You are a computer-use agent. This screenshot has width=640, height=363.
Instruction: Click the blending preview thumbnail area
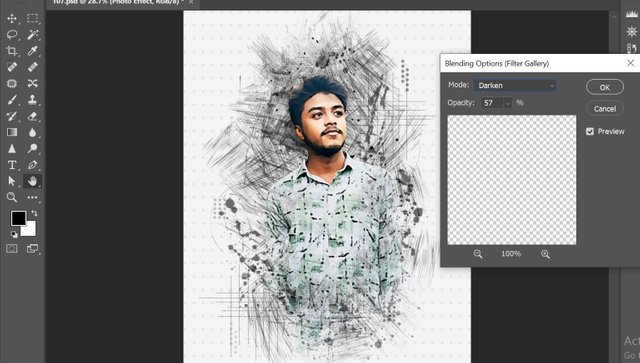point(512,180)
